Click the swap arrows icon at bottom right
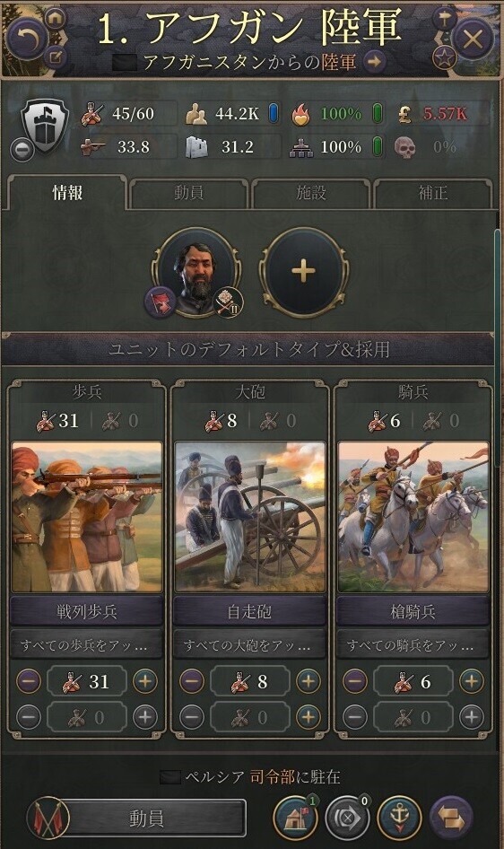 point(451,818)
